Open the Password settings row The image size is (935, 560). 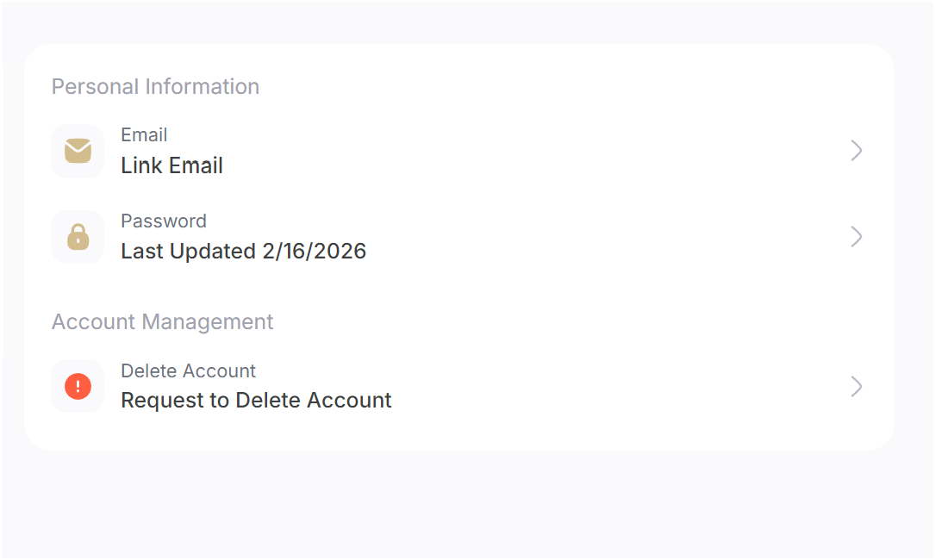[458, 237]
